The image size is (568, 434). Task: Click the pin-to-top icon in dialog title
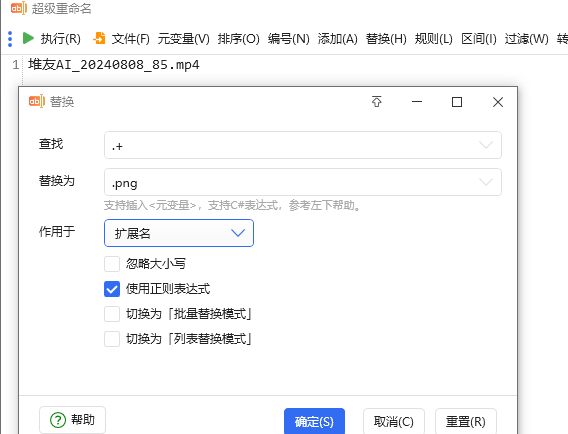pyautogui.click(x=377, y=102)
